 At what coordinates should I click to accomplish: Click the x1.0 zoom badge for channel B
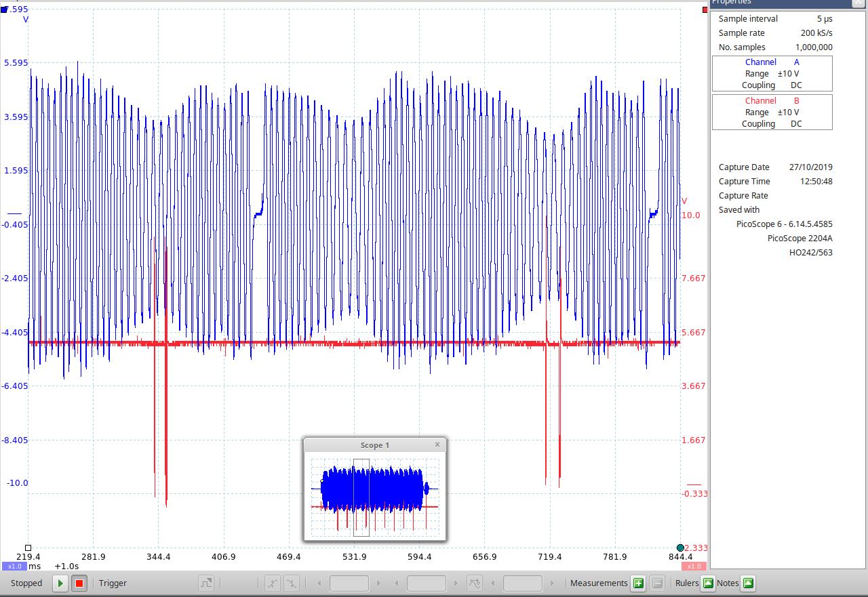(693, 566)
